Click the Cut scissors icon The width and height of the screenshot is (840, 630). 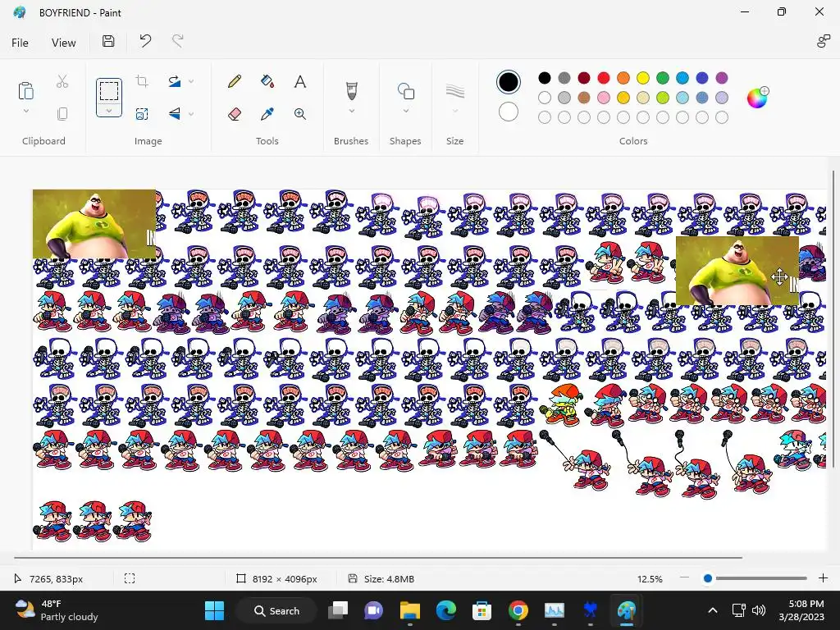pos(62,81)
